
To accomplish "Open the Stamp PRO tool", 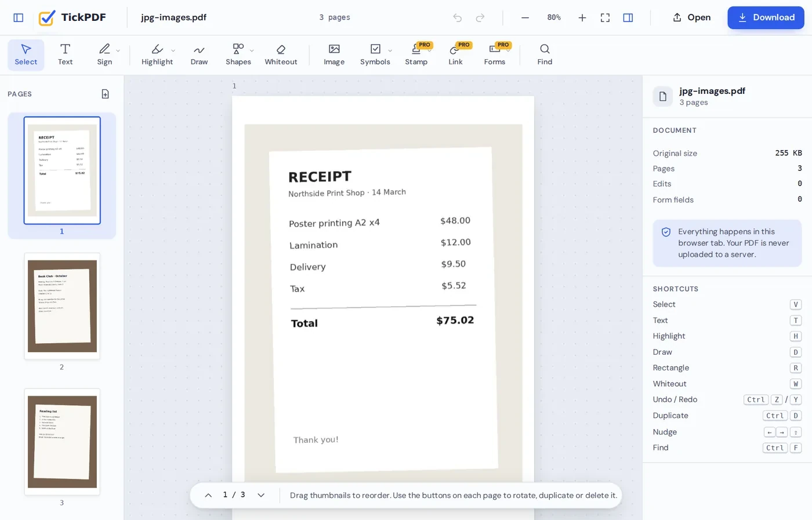I will point(416,54).
